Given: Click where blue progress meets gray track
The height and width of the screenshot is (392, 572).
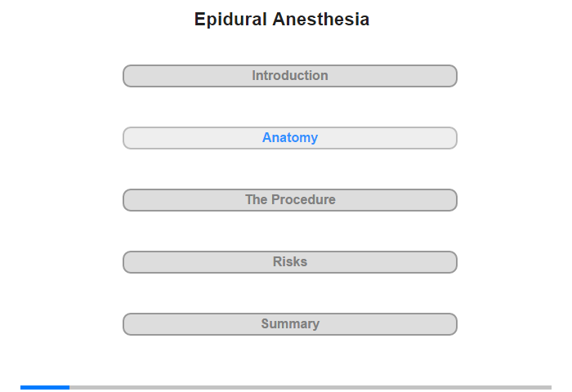Looking at the screenshot, I should click(69, 387).
